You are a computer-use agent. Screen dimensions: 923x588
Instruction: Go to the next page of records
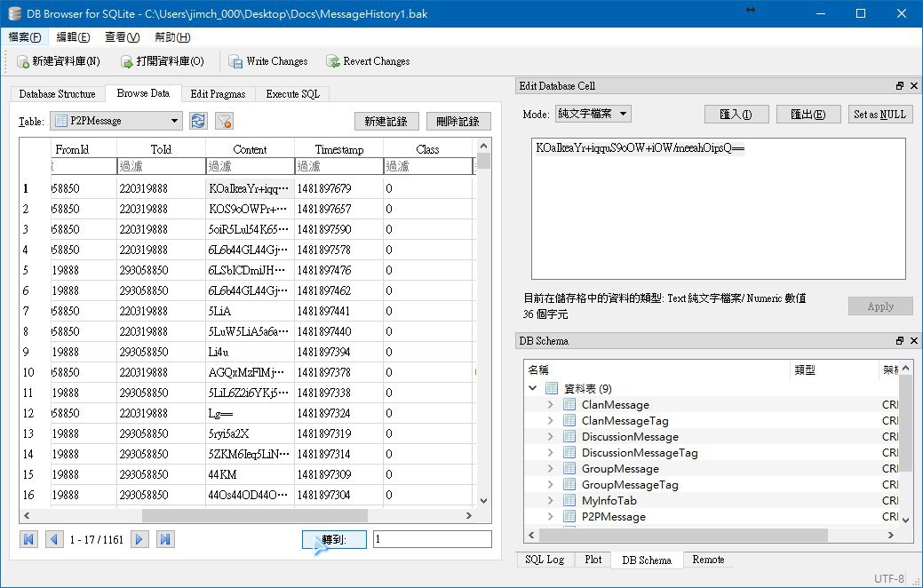pyautogui.click(x=139, y=539)
